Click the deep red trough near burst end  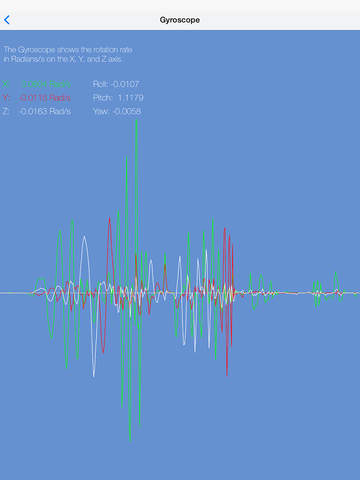point(227,373)
